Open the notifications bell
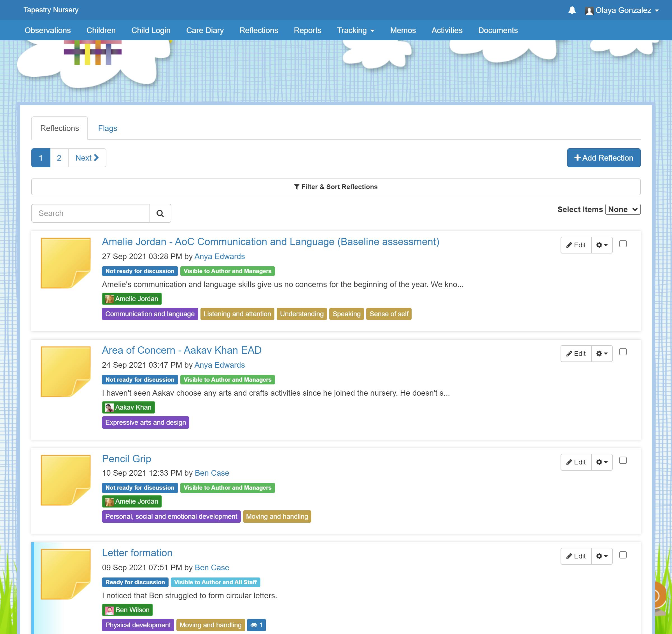Screen dimensions: 672x634 click(x=572, y=10)
